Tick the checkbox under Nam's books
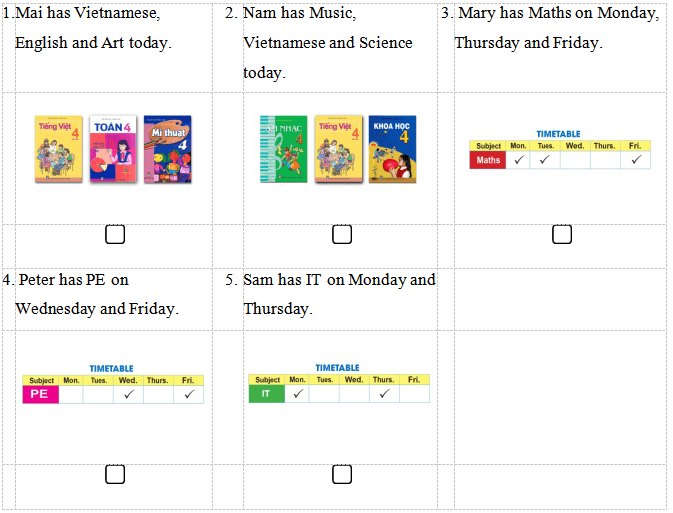 coord(342,234)
